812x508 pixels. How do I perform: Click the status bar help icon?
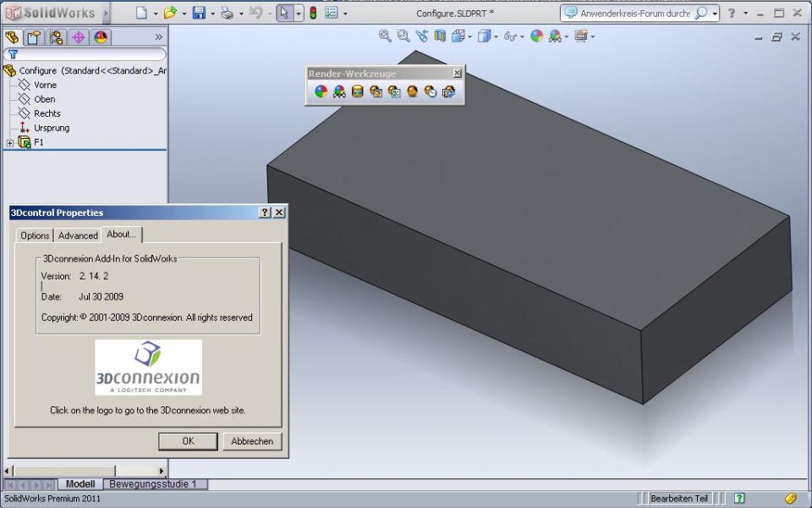click(739, 498)
